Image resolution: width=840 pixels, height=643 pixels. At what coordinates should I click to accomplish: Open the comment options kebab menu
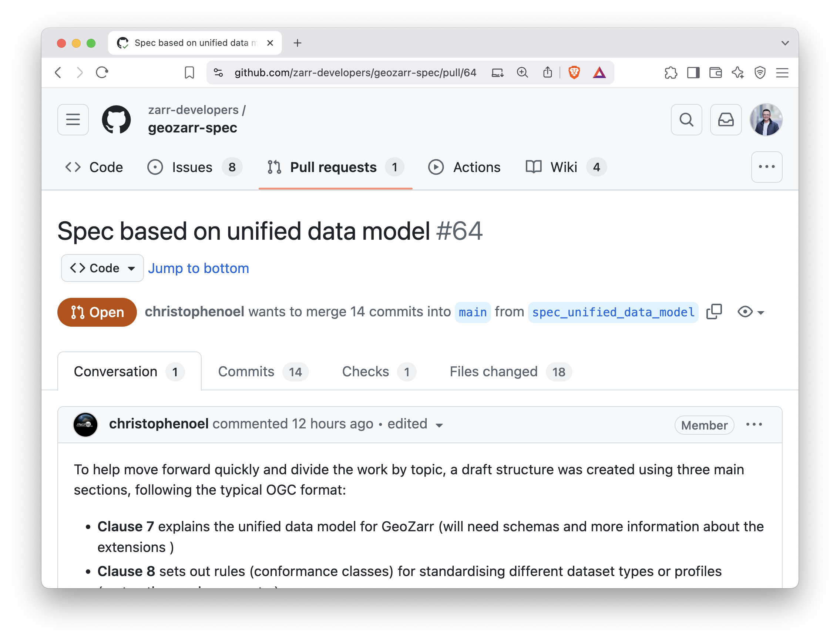[x=754, y=424]
